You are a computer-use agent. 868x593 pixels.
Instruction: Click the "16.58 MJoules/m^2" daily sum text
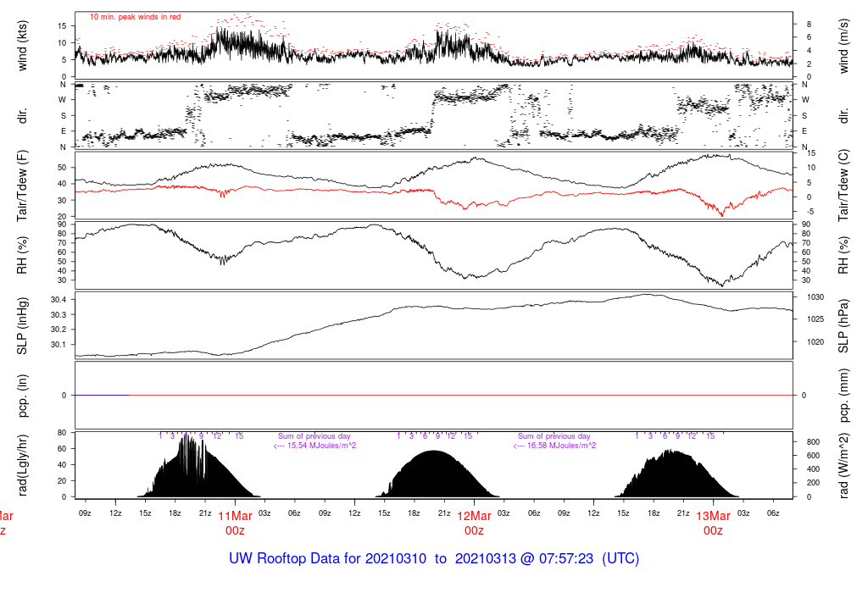tap(554, 446)
